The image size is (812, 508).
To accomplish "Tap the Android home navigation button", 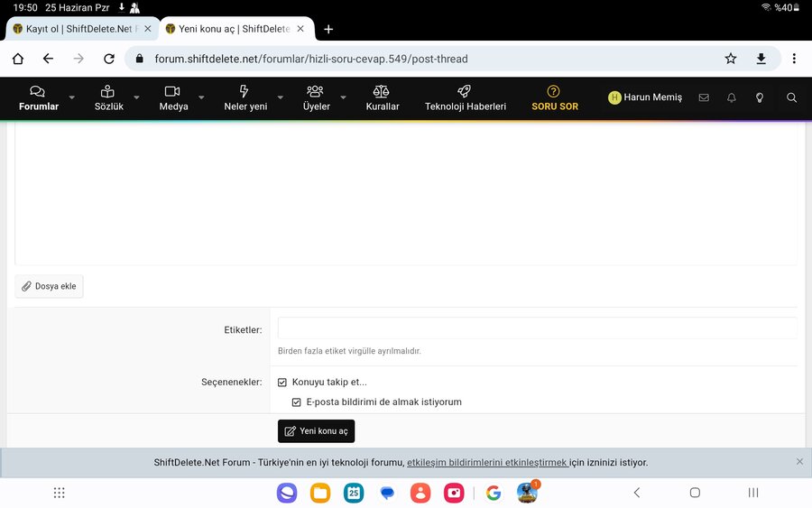I will click(x=695, y=493).
